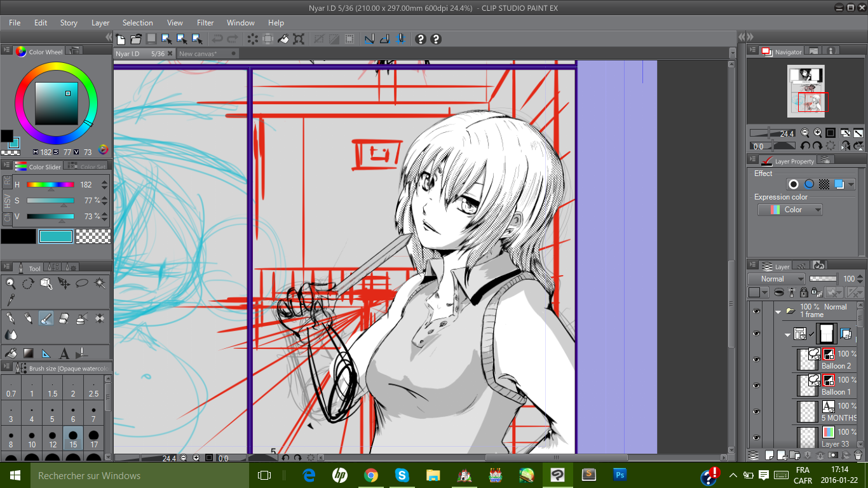Select the black main color swatch
This screenshot has width=868, height=488.
(x=18, y=236)
